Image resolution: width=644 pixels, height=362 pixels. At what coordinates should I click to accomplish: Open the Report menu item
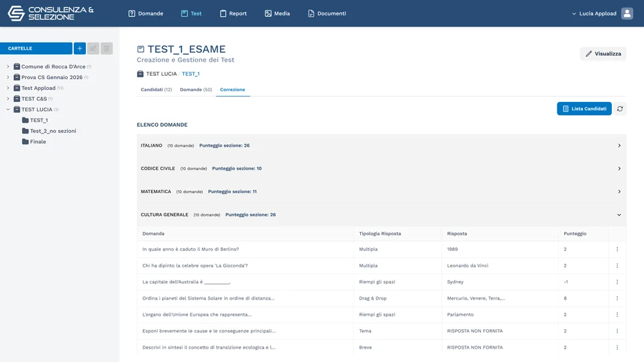[233, 13]
